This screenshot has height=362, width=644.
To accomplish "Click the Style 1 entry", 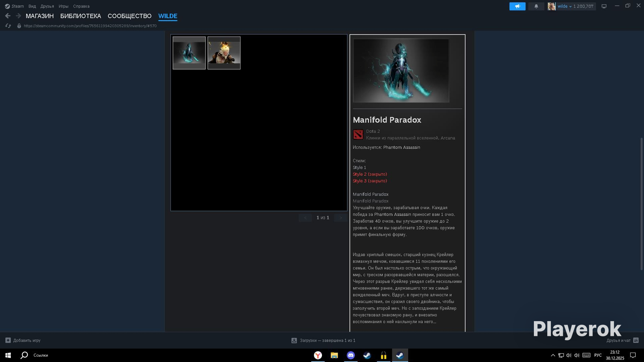I will pos(359,168).
